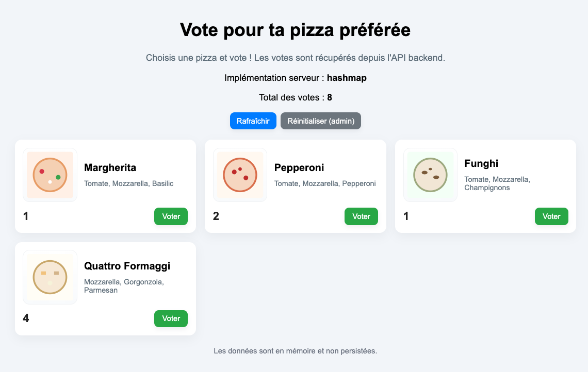Vote for the Margherita pizza
This screenshot has width=588, height=372.
pyautogui.click(x=171, y=216)
